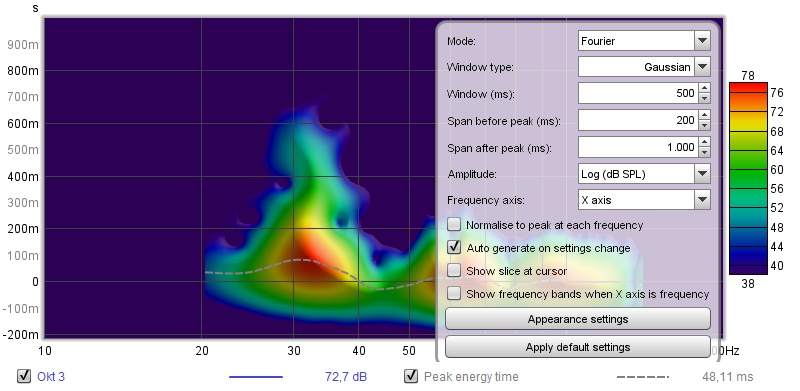
Task: Open the Mode dropdown arrow
Action: pyautogui.click(x=702, y=41)
